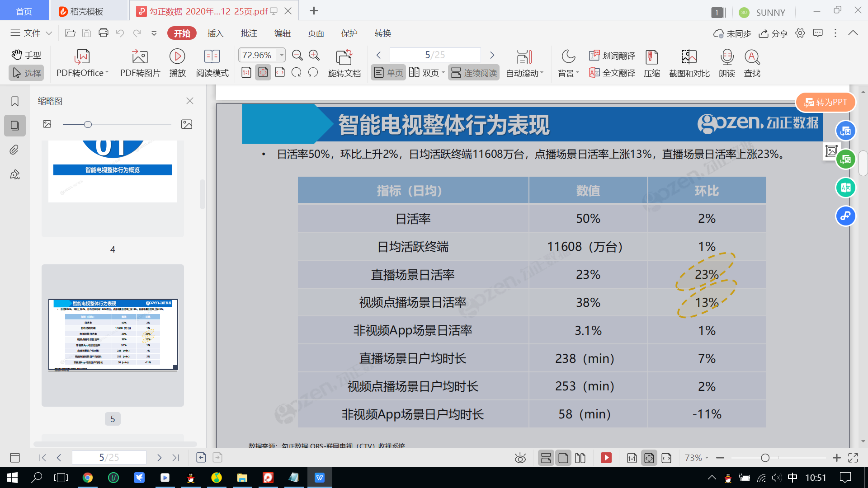
Task: Toggle continuous reading (连续阅读)
Action: coord(474,73)
